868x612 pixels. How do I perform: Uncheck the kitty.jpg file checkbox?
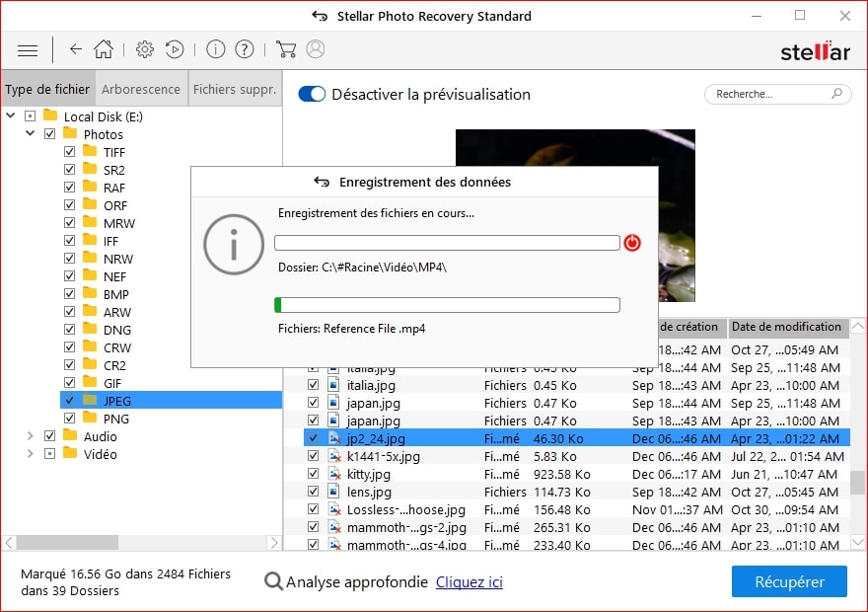(x=314, y=474)
